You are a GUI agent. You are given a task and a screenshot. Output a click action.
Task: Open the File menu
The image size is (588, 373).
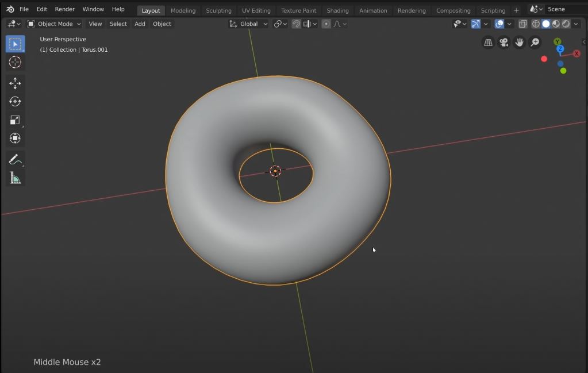24,9
